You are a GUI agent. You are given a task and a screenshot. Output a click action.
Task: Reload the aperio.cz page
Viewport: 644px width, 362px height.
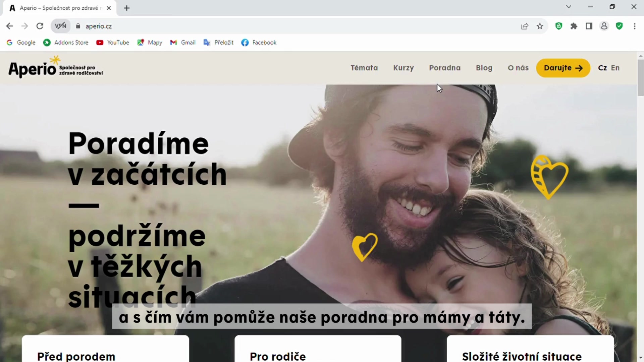(40, 26)
